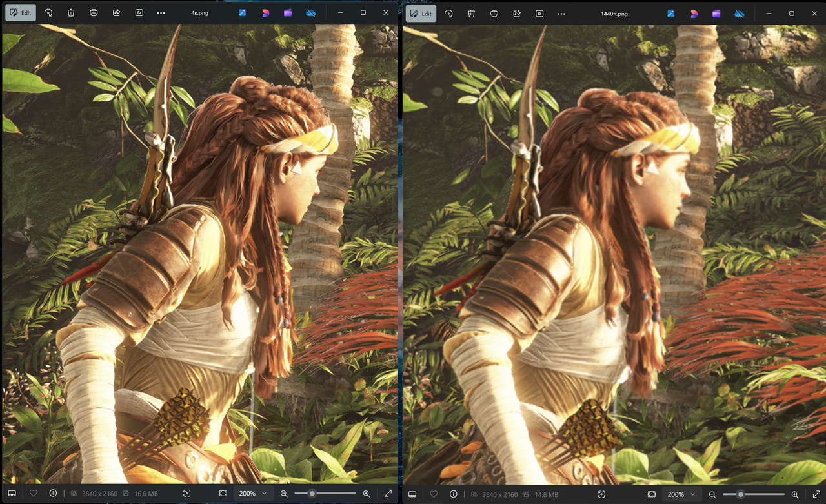
Task: Open Designer icon in 4к.png window
Action: pyautogui.click(x=265, y=13)
